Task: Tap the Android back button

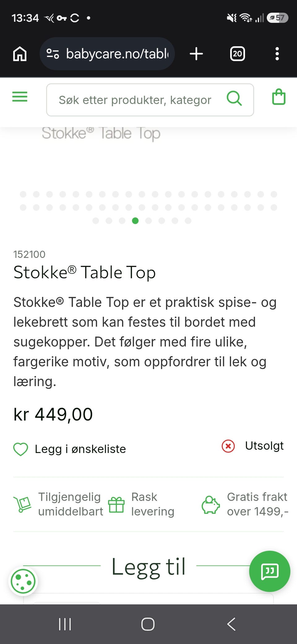Action: 231,624
